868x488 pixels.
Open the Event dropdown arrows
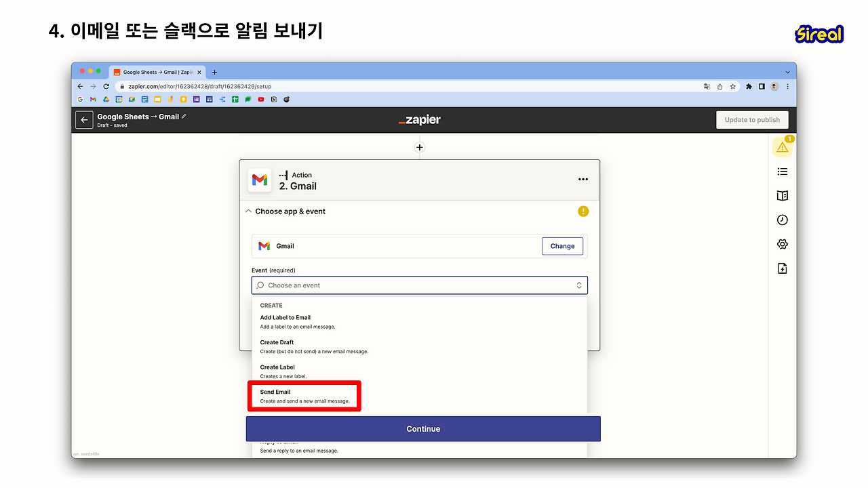579,285
